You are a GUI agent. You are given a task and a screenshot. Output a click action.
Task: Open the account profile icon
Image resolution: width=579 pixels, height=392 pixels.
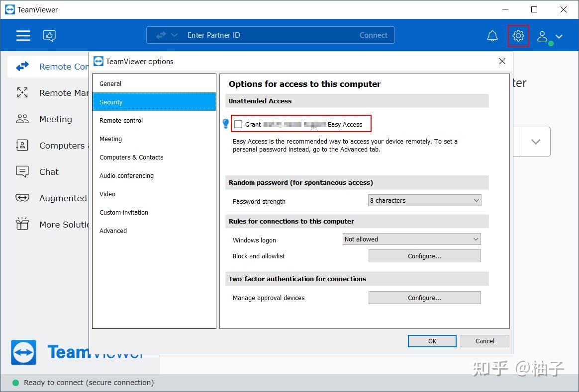(x=542, y=36)
